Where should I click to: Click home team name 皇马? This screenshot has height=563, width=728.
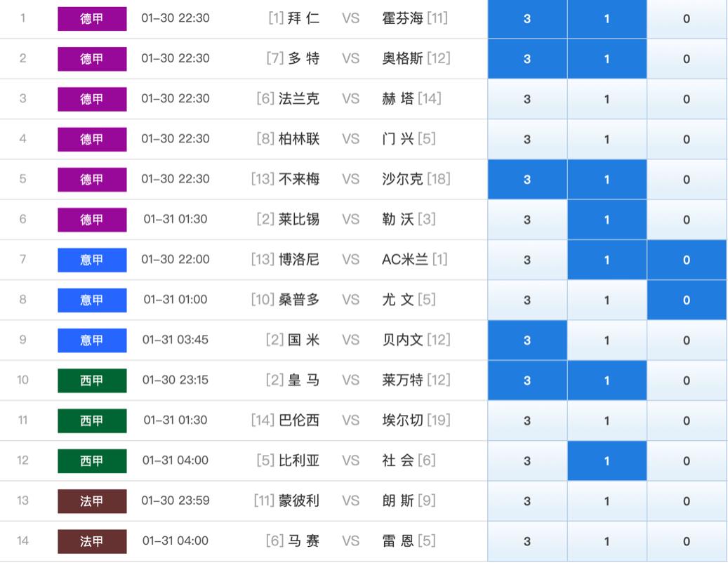(304, 380)
